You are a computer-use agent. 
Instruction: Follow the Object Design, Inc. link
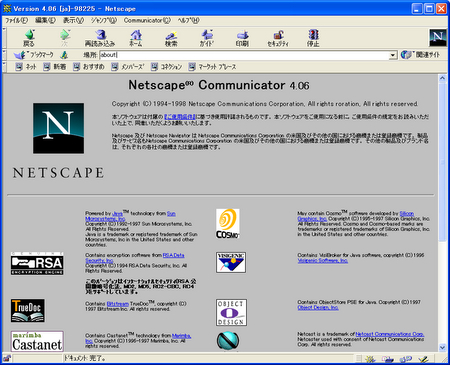[318, 308]
